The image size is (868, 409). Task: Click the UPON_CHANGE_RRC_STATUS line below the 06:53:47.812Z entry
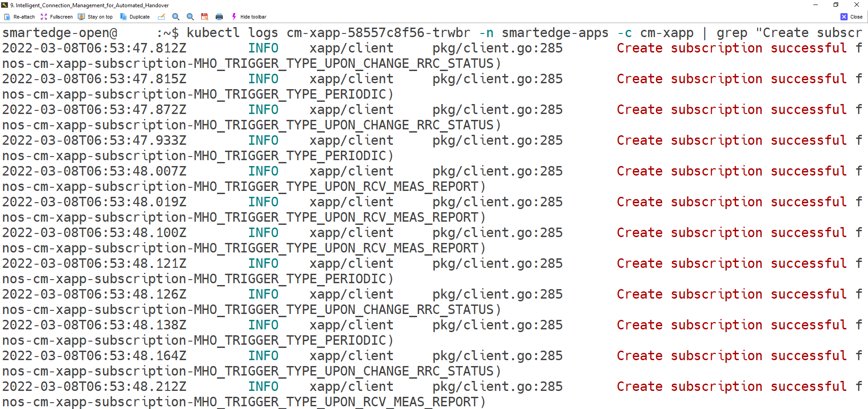(252, 64)
